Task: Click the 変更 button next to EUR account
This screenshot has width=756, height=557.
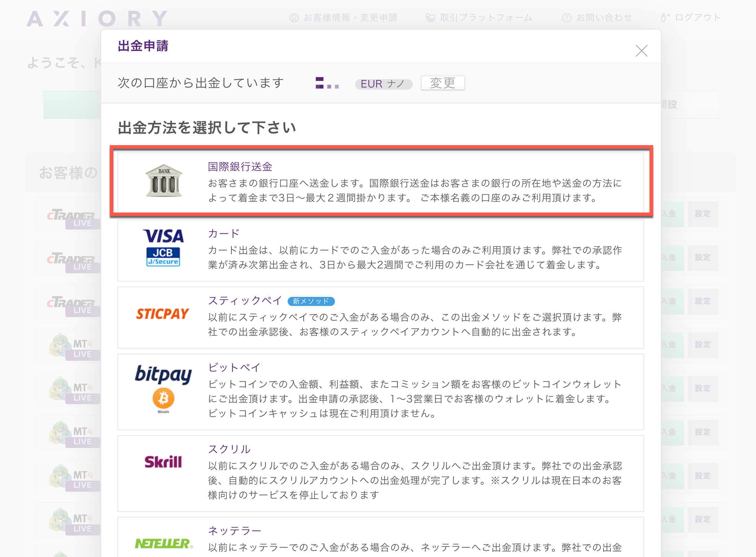Action: click(443, 83)
